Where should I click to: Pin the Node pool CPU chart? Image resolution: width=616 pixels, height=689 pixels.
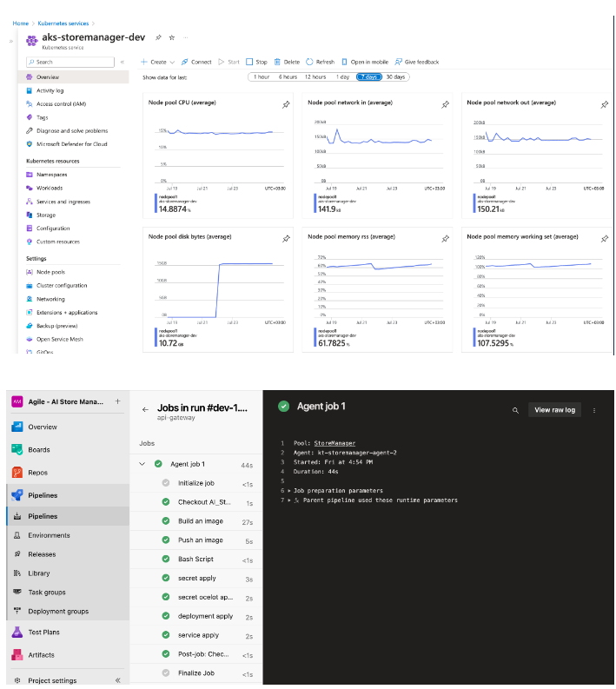coord(286,104)
